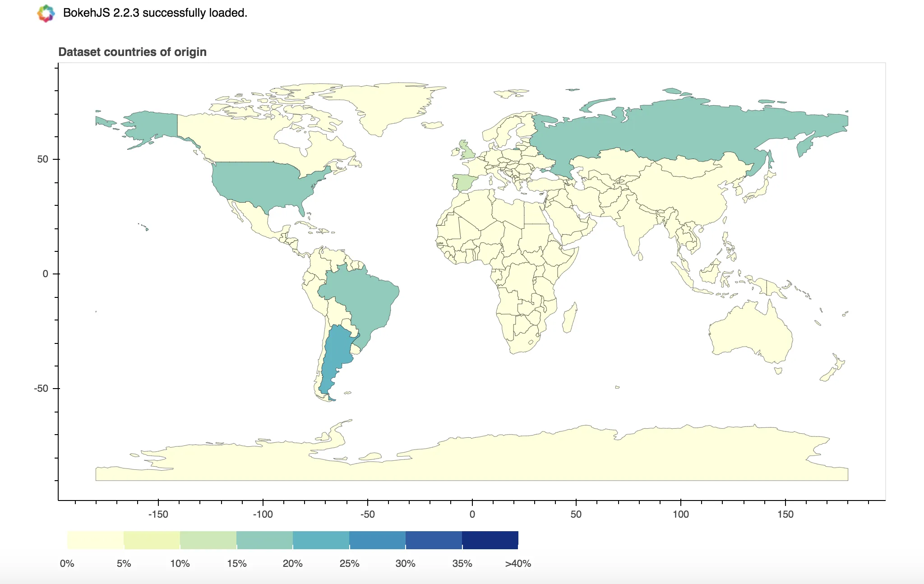Select the 5–10% light lime legend swatch
The width and height of the screenshot is (924, 584).
coord(152,540)
